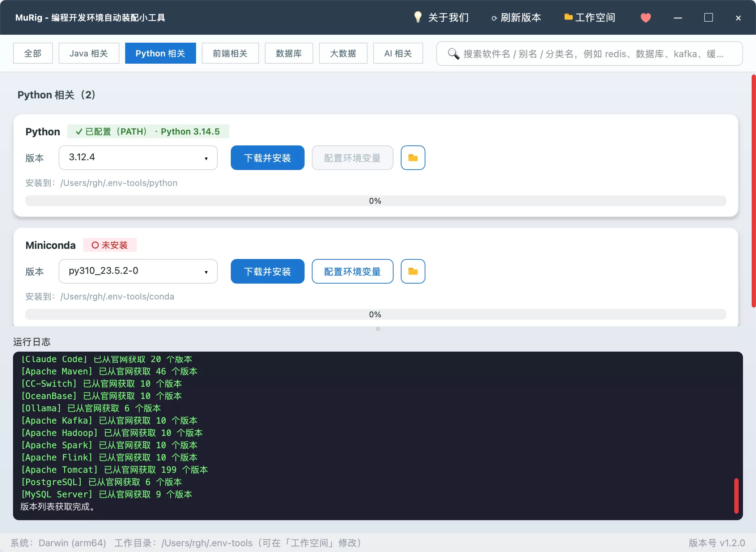Click the 未安装 status badge for Miniconda

pos(110,245)
